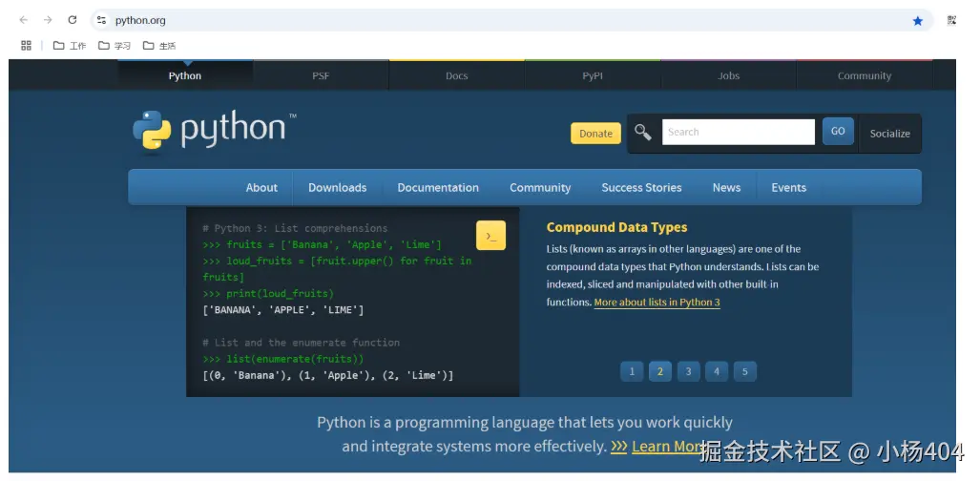
Task: Open the apps grid icon in bookmarks bar
Action: tap(26, 45)
